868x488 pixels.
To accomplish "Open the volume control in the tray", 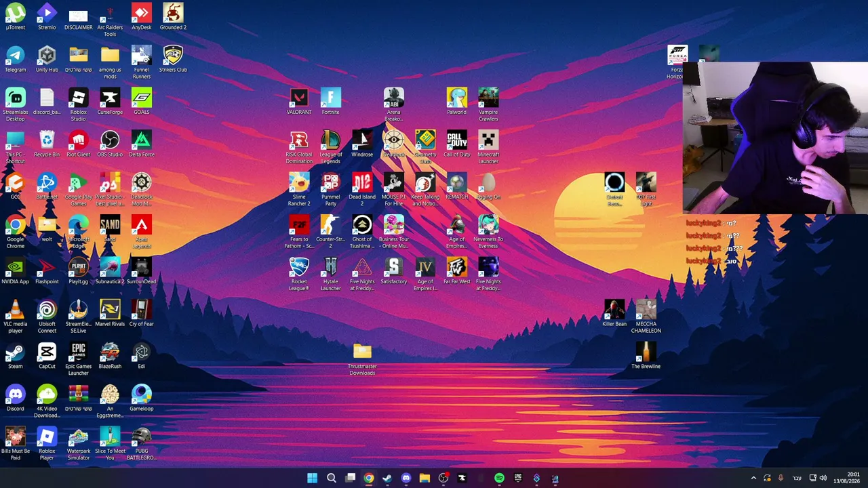I will pyautogui.click(x=823, y=478).
